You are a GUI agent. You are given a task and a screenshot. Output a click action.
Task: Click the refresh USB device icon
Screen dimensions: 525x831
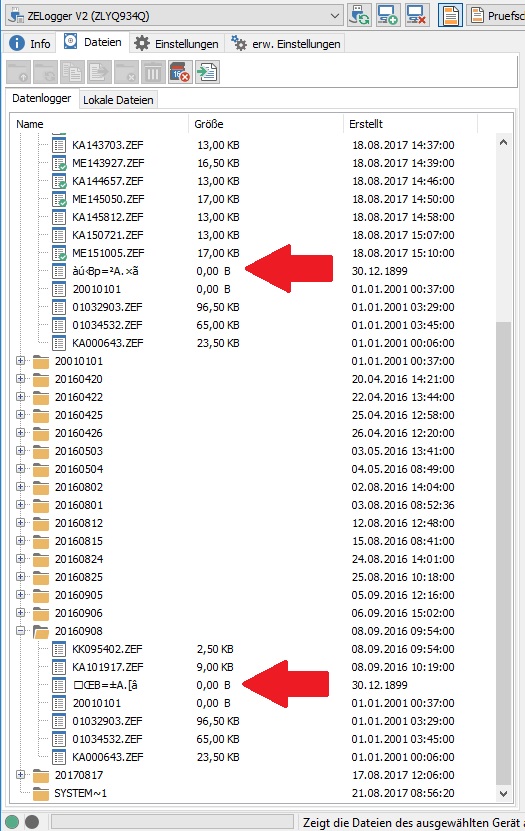(x=360, y=15)
